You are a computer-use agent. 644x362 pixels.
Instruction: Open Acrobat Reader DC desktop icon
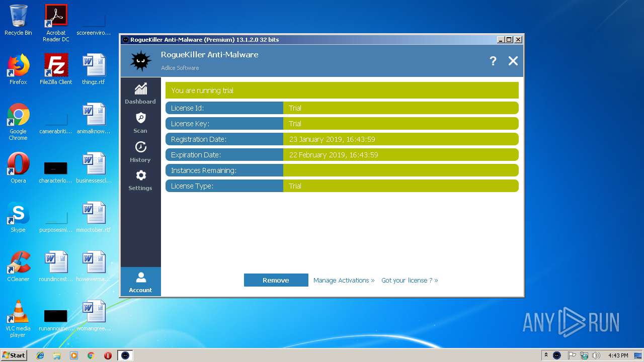coord(56,23)
